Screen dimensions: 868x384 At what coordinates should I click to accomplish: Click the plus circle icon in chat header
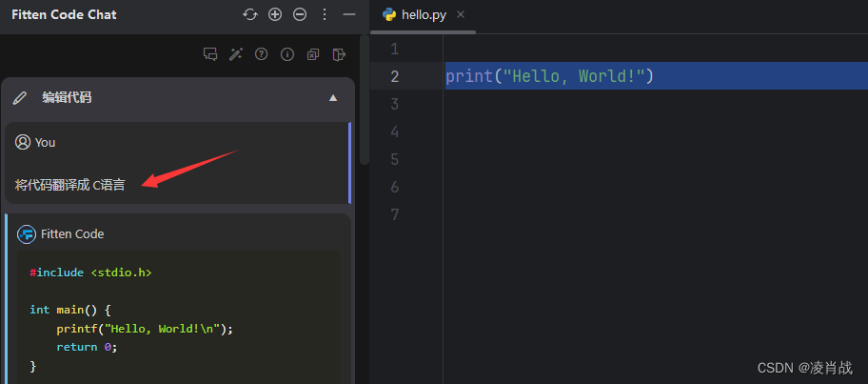[275, 15]
